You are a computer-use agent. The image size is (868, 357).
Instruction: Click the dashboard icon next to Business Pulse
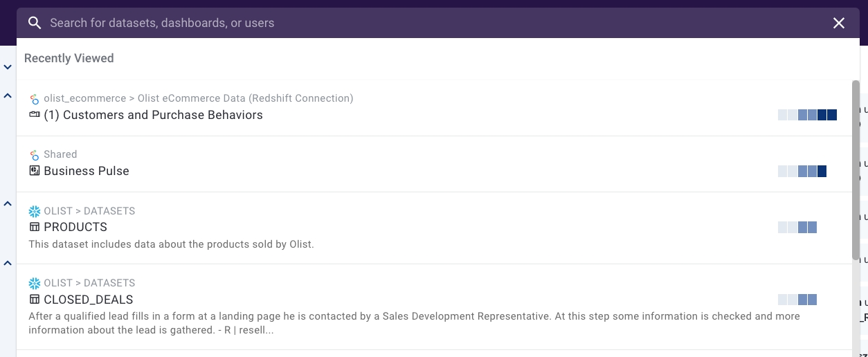[x=35, y=171]
